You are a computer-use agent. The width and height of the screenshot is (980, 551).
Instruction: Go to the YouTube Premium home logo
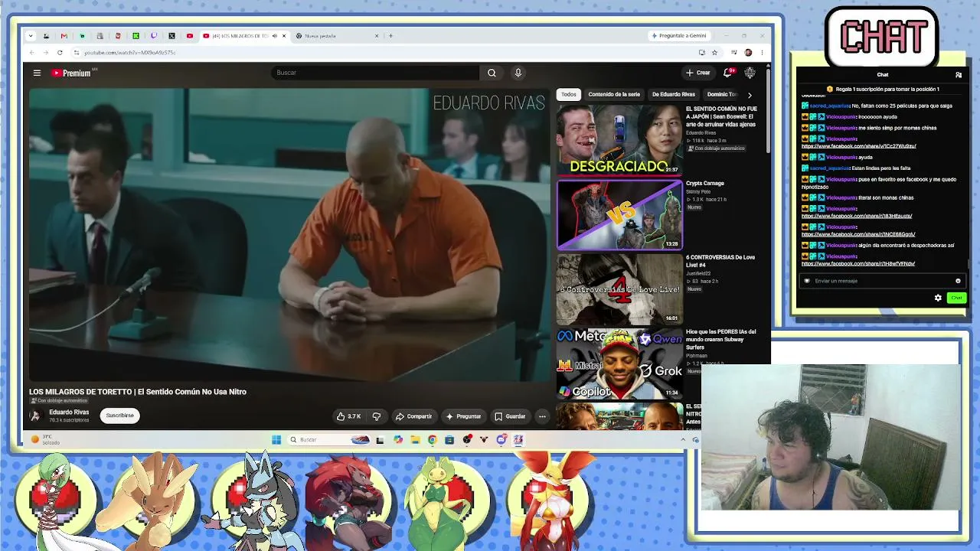71,73
